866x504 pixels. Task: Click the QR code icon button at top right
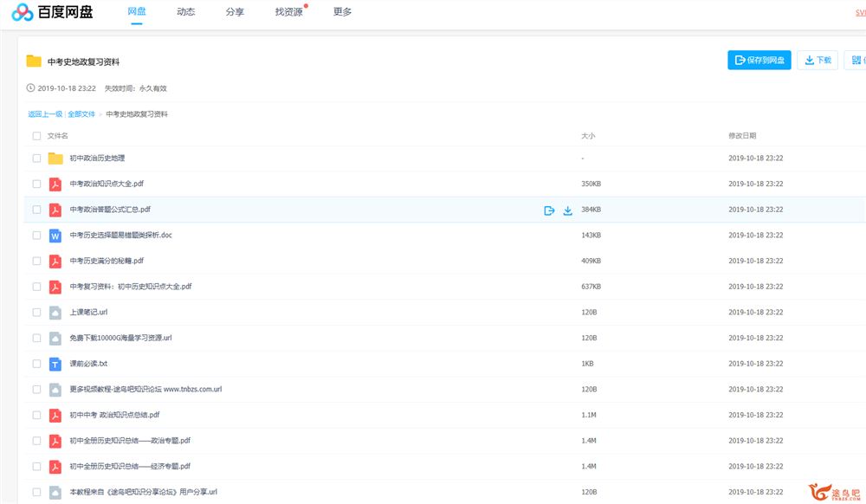pos(856,60)
